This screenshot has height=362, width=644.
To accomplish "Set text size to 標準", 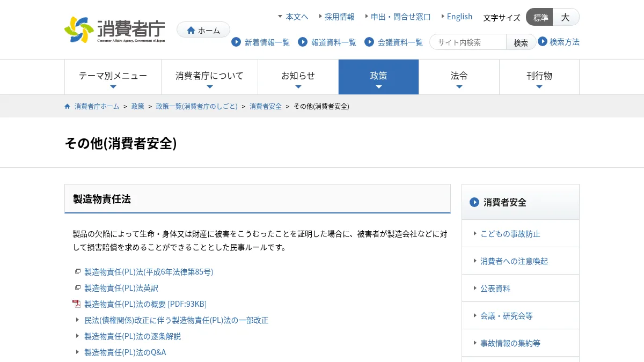I will (540, 17).
